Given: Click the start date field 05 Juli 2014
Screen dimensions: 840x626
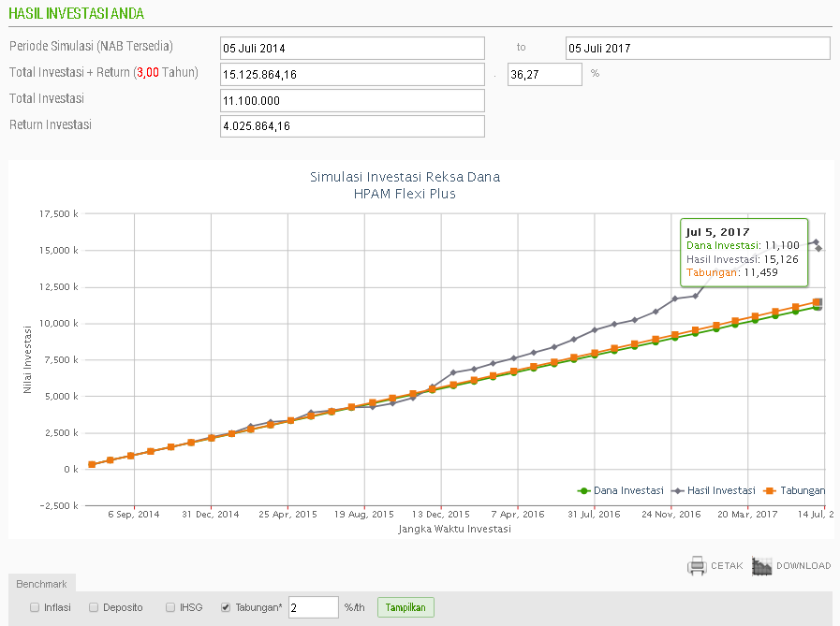Looking at the screenshot, I should pyautogui.click(x=352, y=48).
